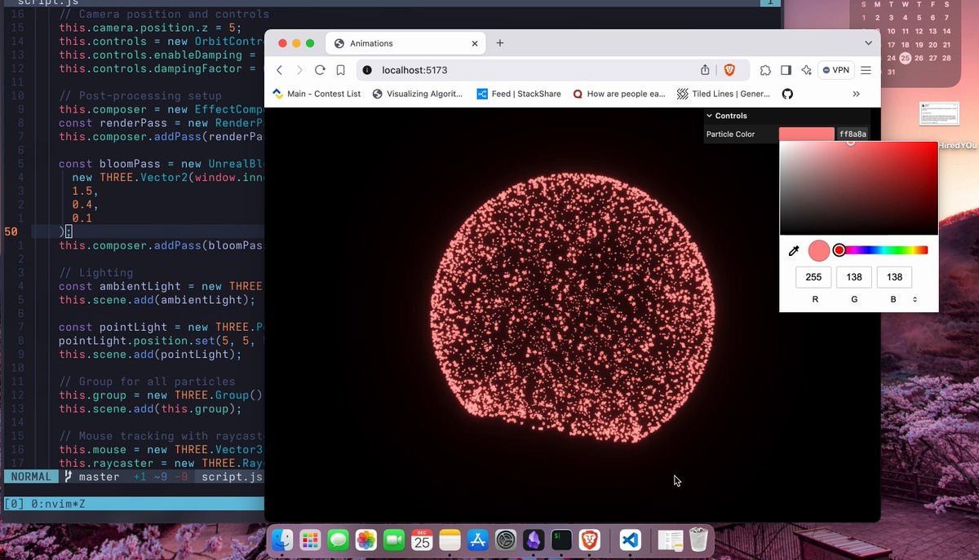979x560 pixels.
Task: Open the Brave VPN button
Action: click(835, 70)
